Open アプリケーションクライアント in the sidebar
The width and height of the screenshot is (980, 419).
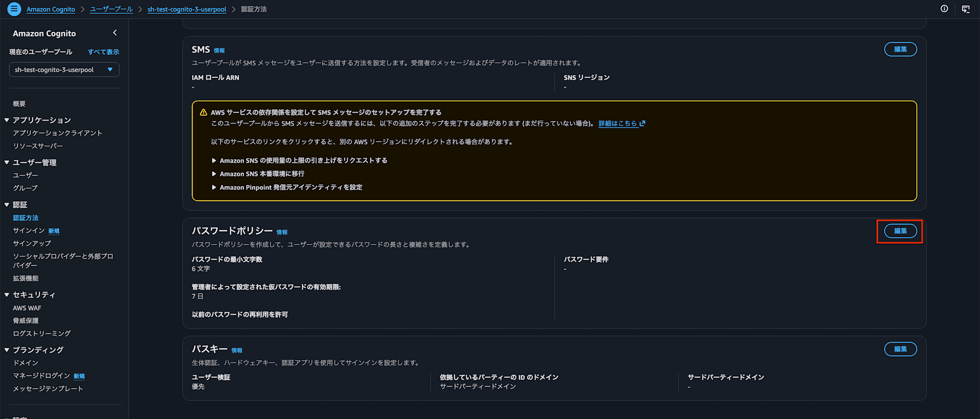(57, 133)
